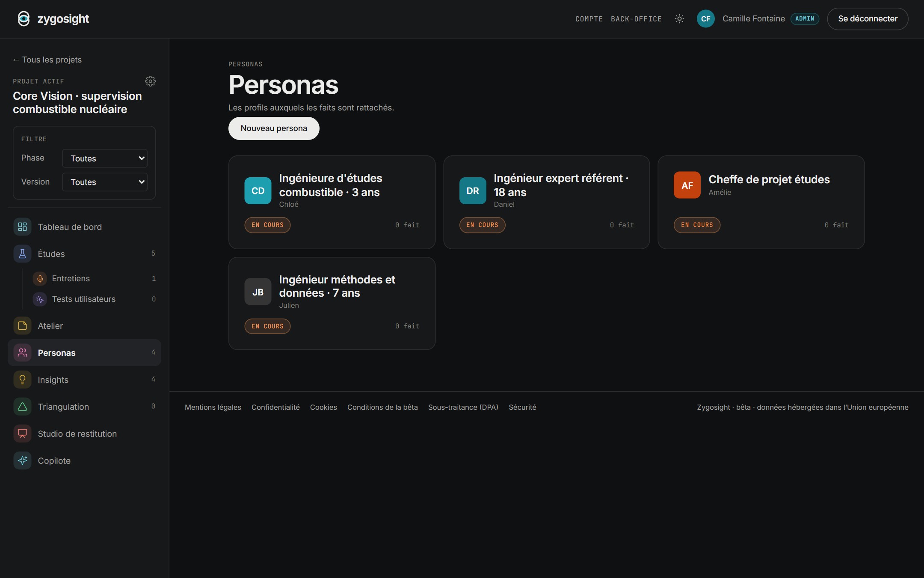Click Se déconnecter button
This screenshot has width=924, height=578.
click(x=868, y=19)
